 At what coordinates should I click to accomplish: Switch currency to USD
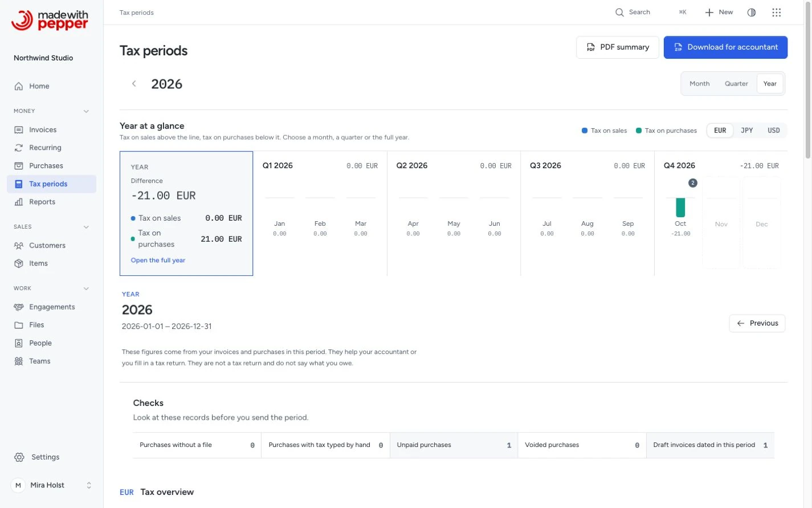[774, 131]
